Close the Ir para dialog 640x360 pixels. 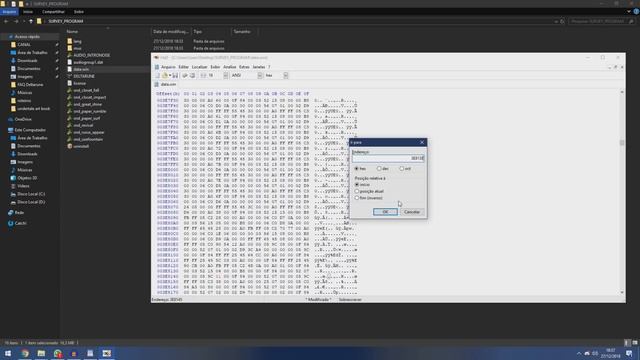tap(422, 142)
